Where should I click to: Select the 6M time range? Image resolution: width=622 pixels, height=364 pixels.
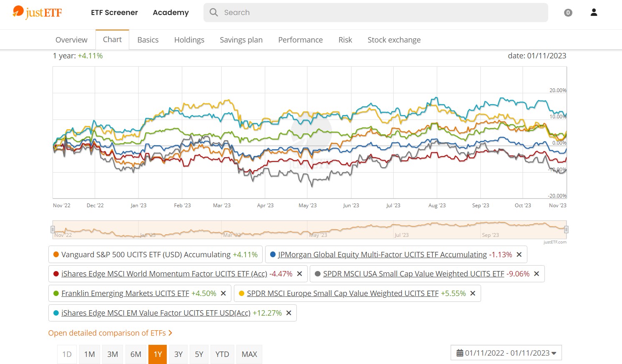tap(136, 354)
